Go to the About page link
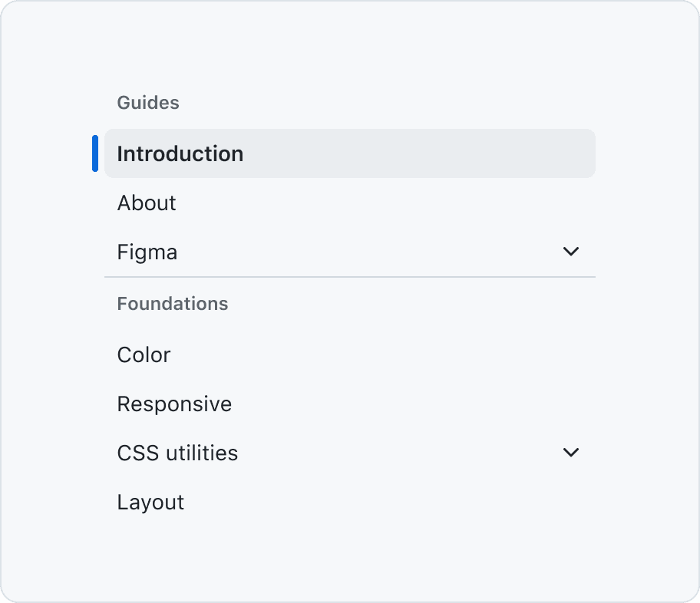 coord(147,203)
